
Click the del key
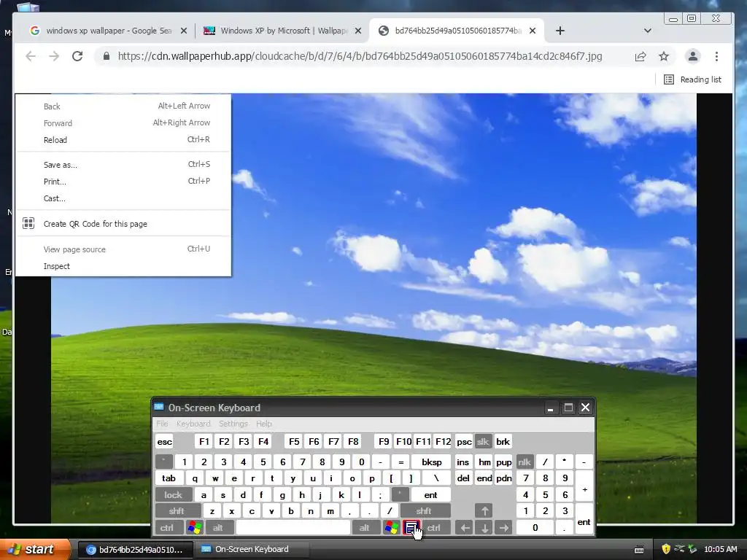[463, 478]
